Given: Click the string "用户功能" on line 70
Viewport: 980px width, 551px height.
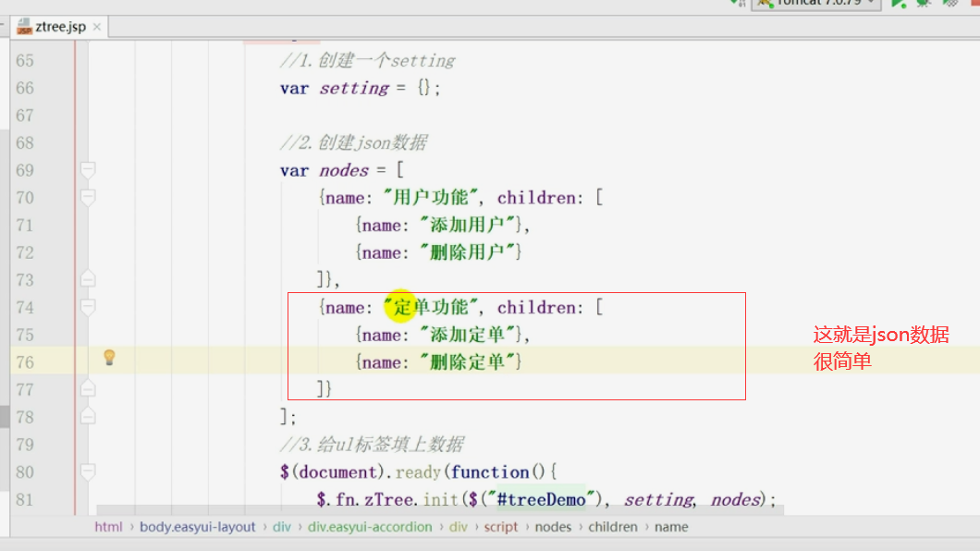Looking at the screenshot, I should [431, 198].
